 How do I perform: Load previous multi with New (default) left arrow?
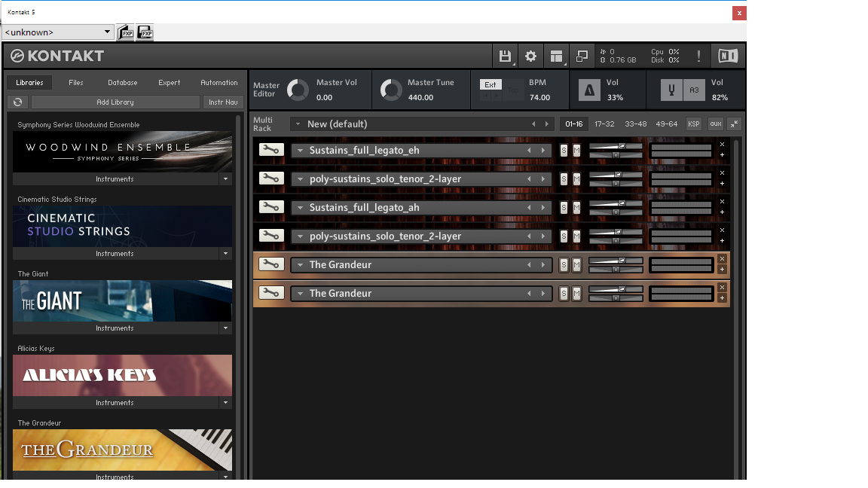click(533, 124)
